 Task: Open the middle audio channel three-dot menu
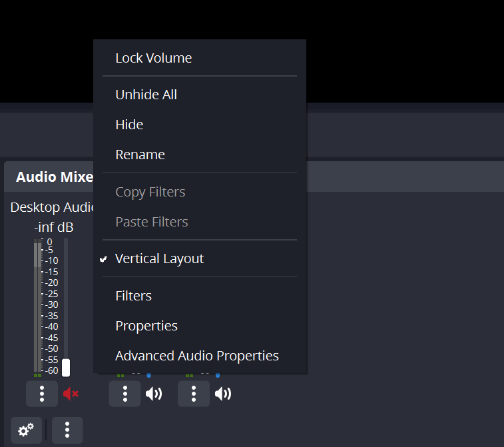(125, 394)
